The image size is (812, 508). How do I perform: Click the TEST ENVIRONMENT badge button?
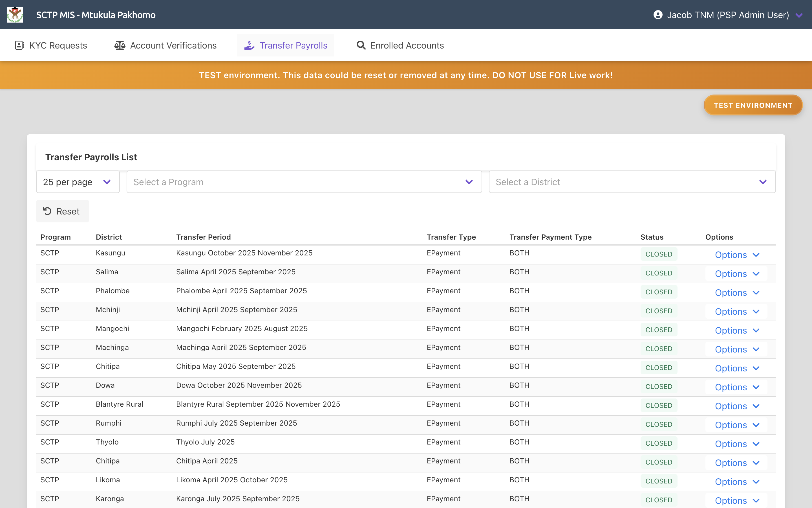753,105
